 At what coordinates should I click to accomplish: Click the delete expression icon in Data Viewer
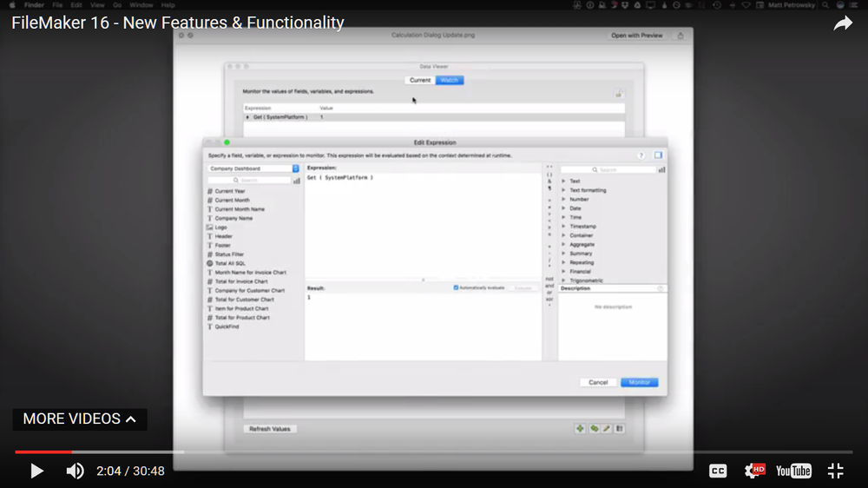620,429
